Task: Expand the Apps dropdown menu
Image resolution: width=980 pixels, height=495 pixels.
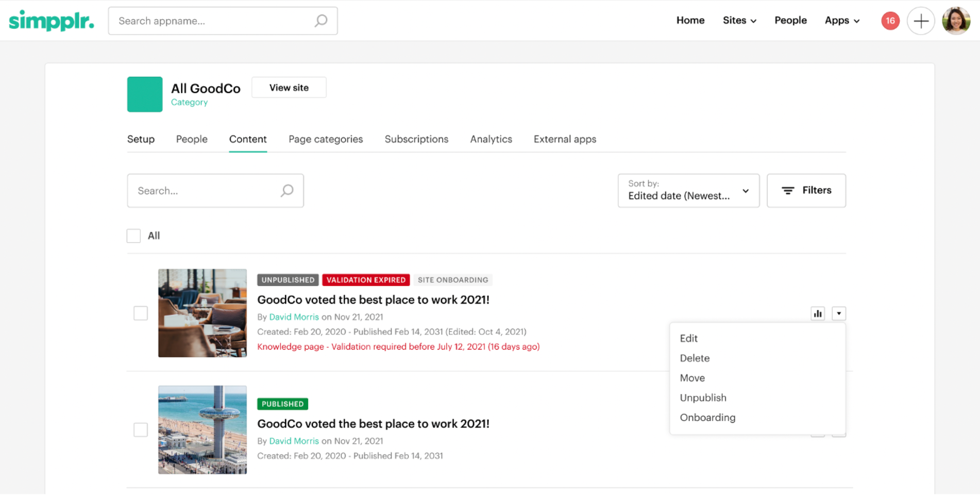Action: pyautogui.click(x=842, y=21)
